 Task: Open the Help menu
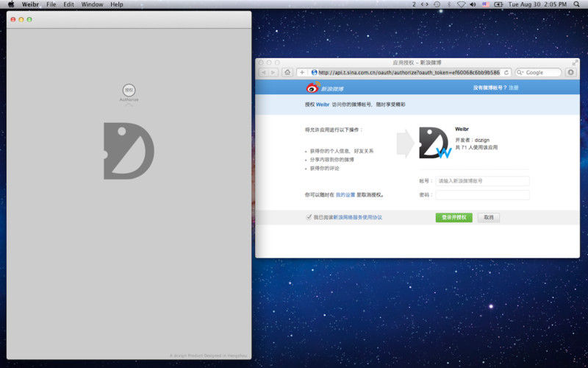[117, 4]
